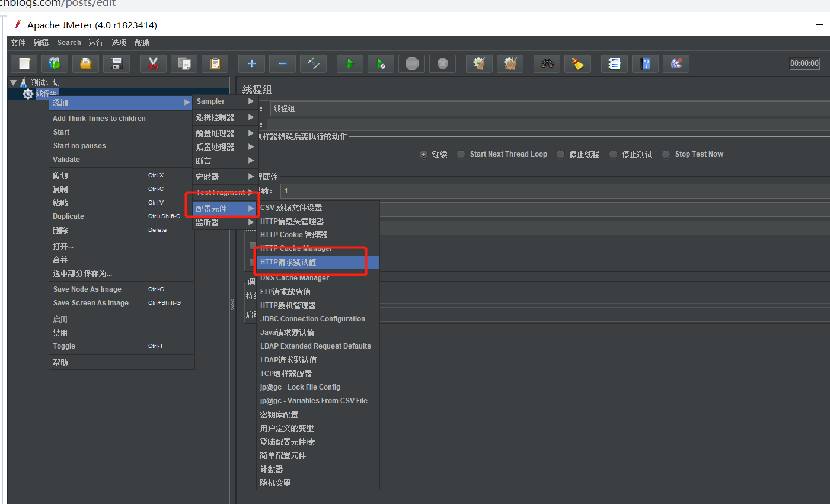Expand the 后置处理器 submenu arrow
This screenshot has height=504, width=830.
click(x=251, y=147)
